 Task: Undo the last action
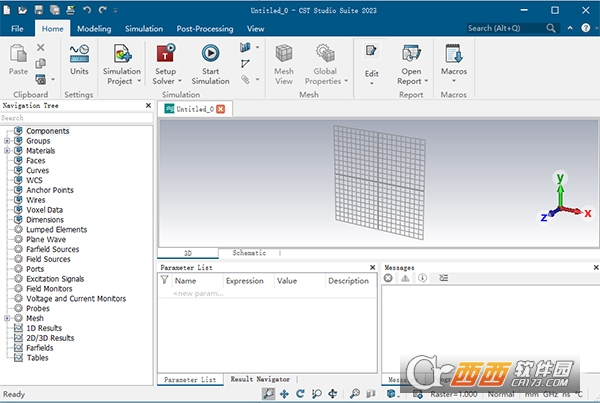(x=87, y=10)
